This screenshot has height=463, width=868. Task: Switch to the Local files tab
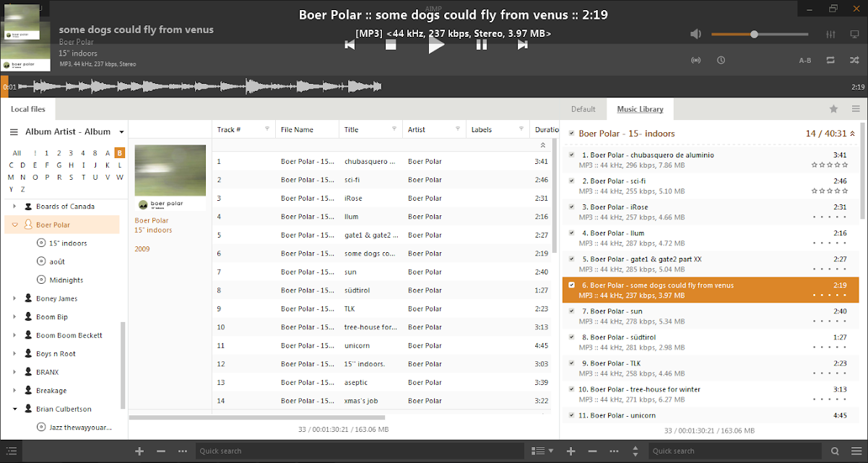pyautogui.click(x=28, y=109)
